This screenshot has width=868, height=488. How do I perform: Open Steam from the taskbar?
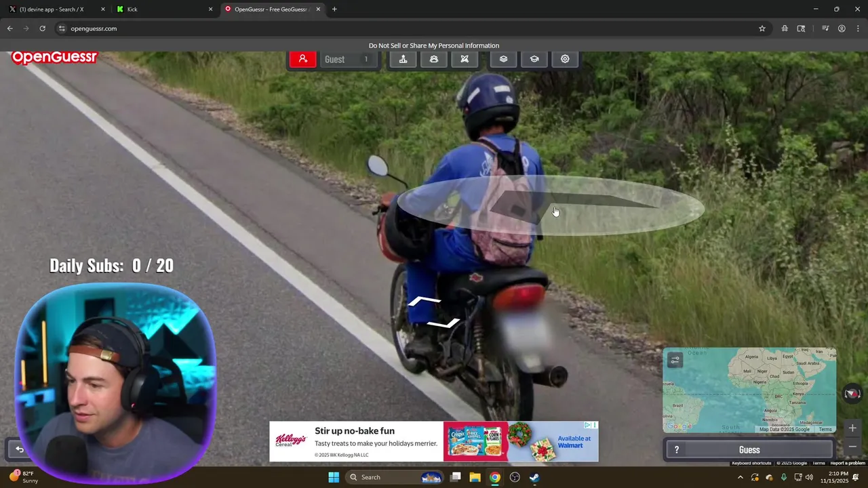tap(534, 477)
